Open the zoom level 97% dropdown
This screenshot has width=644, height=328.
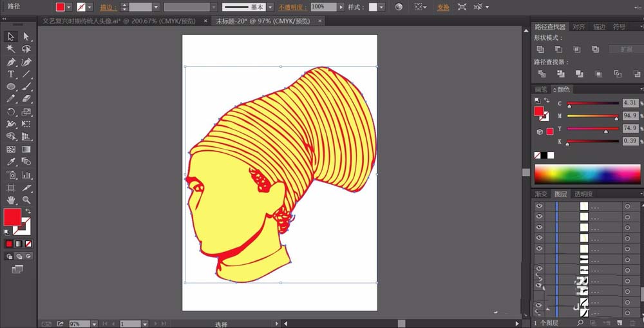tap(94, 324)
